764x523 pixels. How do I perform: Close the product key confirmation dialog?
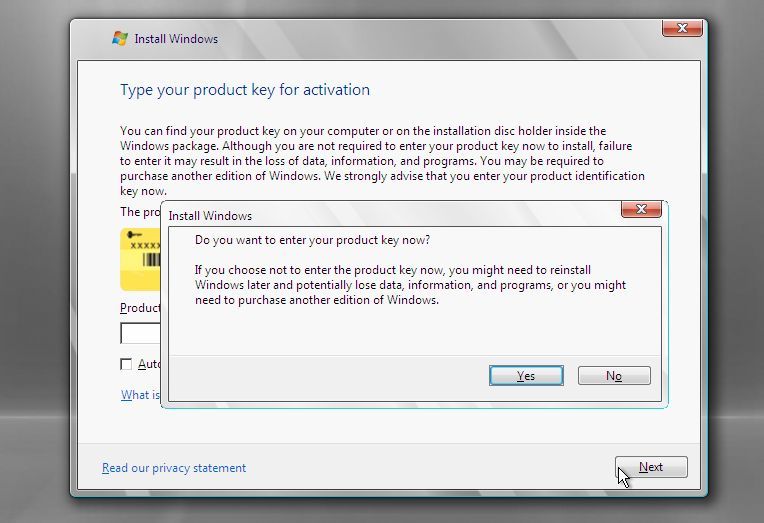click(641, 209)
